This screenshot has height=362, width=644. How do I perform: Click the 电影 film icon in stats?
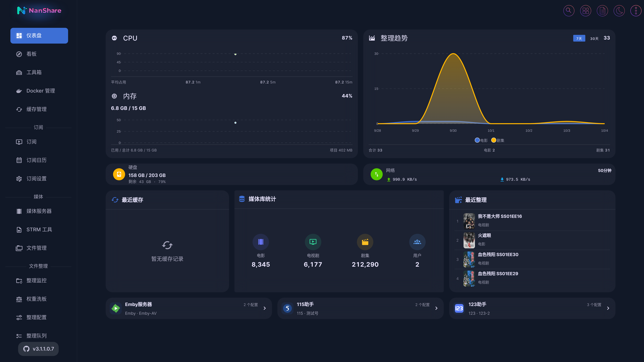click(261, 242)
